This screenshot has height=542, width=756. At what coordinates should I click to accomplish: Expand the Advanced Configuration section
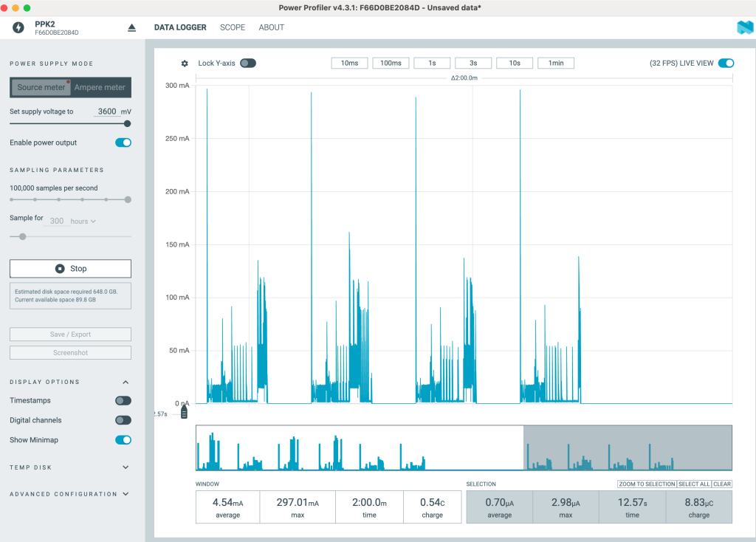coord(126,494)
